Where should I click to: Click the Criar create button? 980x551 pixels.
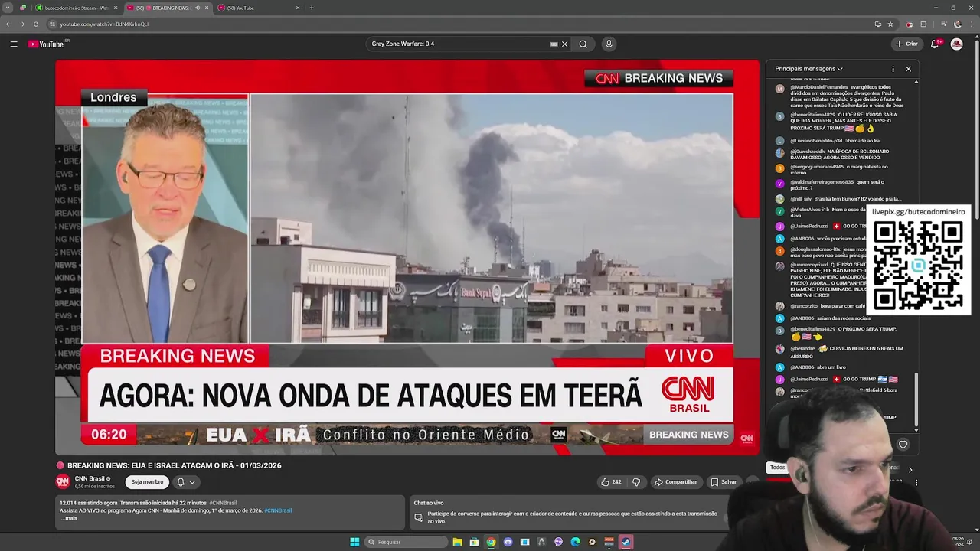coord(906,44)
